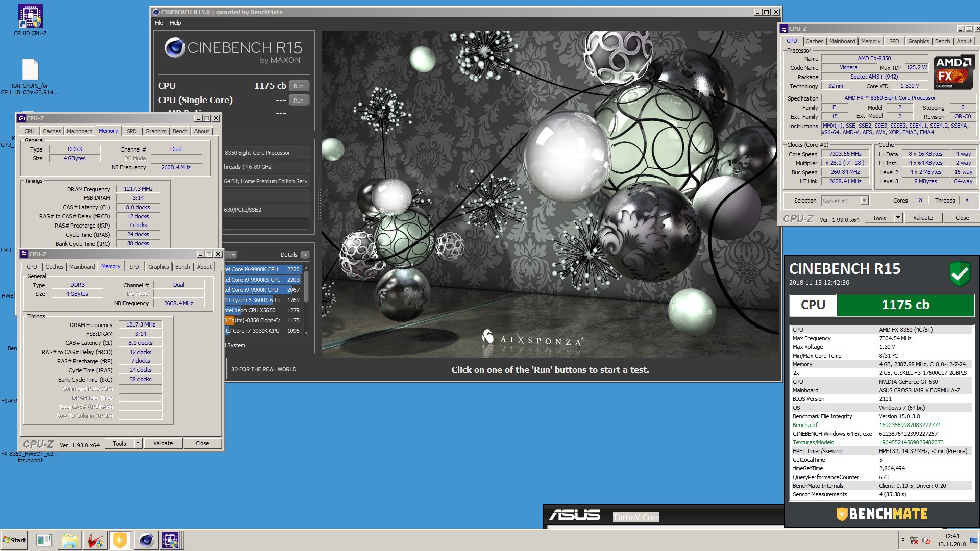This screenshot has width=980, height=551.
Task: Click Close button in lower-left CPU-Z window
Action: [202, 443]
